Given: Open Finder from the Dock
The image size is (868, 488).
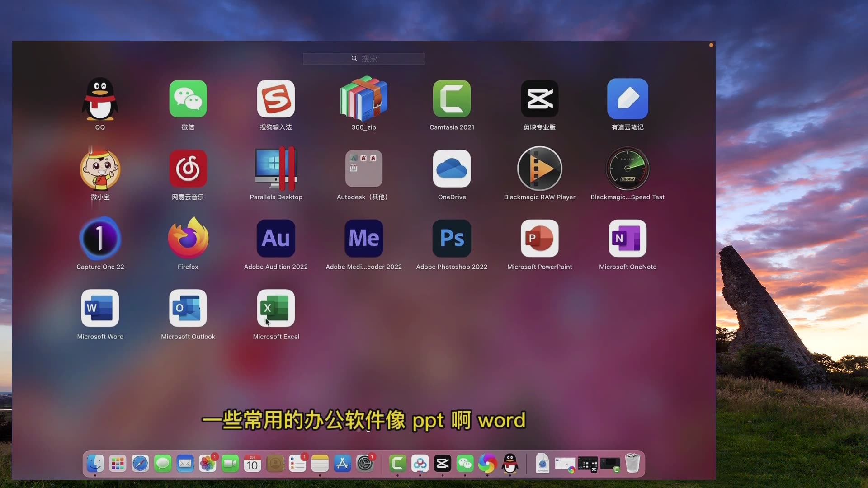Looking at the screenshot, I should (95, 464).
